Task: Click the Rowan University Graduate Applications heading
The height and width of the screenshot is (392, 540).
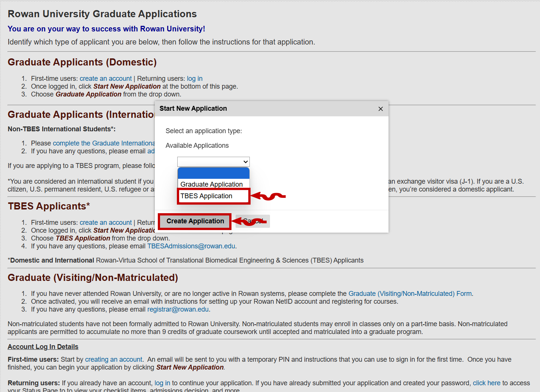Action: coord(102,14)
